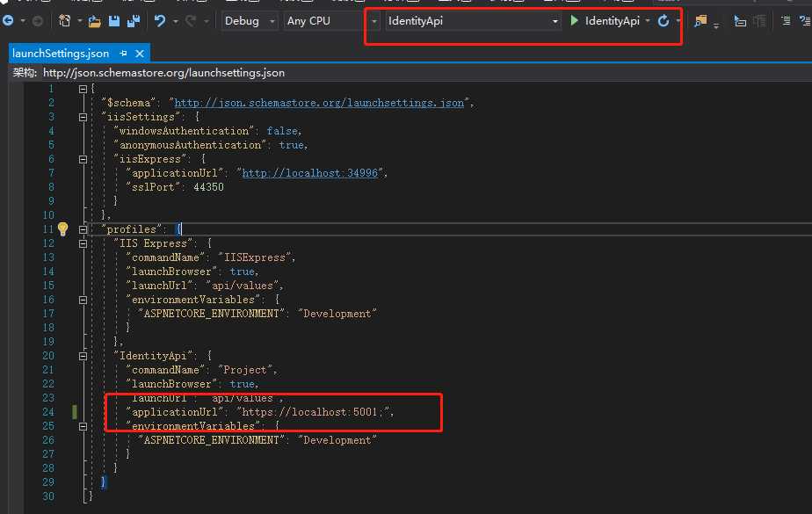Viewport: 812px width, 514px height.
Task: Click the "Project" commandName value
Action: click(x=245, y=370)
